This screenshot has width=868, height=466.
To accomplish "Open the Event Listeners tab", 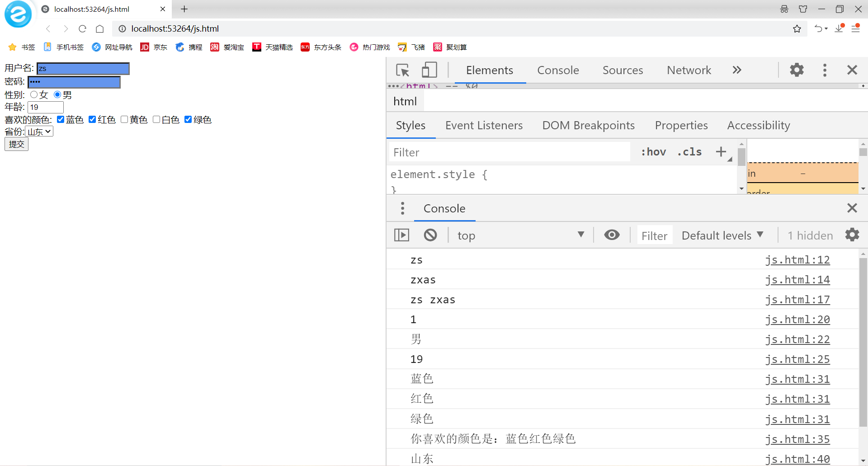I will [x=484, y=125].
